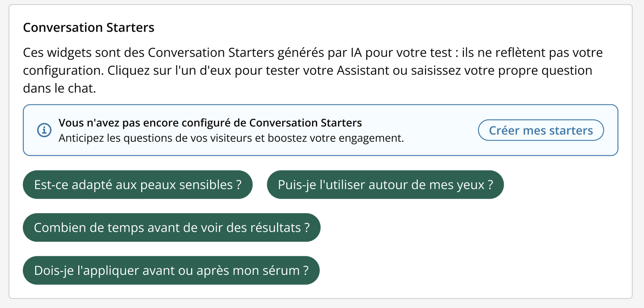The width and height of the screenshot is (644, 308).
Task: Click the description line starting "configuration. Cliquez sur"
Action: (x=307, y=71)
